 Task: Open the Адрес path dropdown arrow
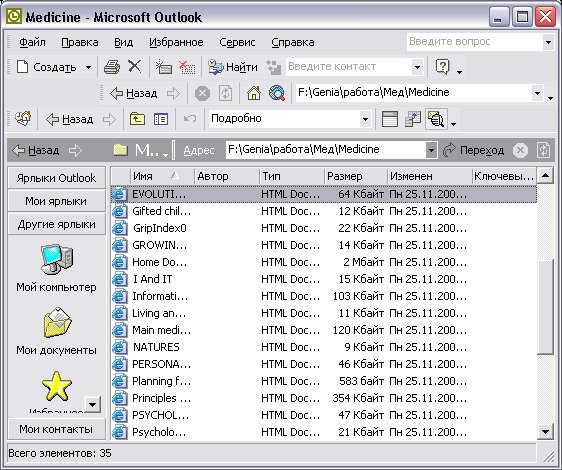431,150
